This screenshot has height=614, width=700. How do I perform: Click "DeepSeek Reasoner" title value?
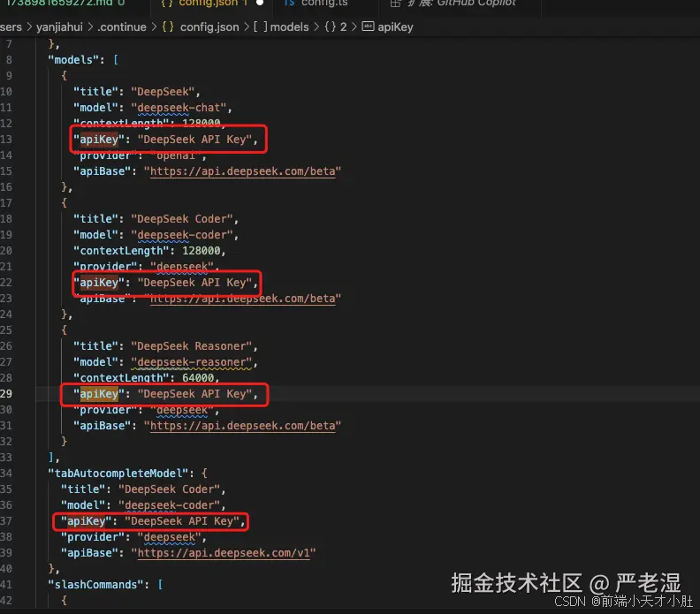tap(191, 346)
